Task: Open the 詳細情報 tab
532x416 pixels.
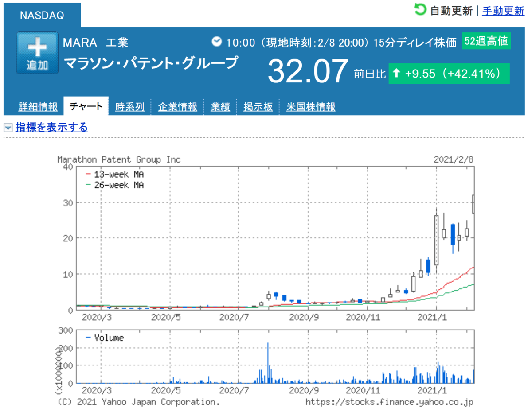Action: tap(38, 107)
